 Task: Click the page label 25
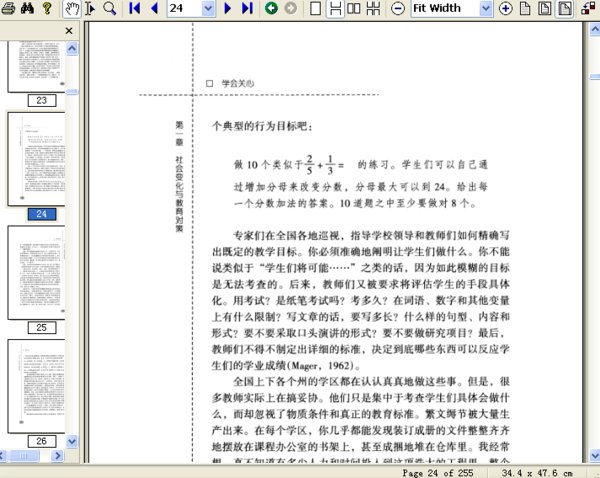click(x=42, y=328)
